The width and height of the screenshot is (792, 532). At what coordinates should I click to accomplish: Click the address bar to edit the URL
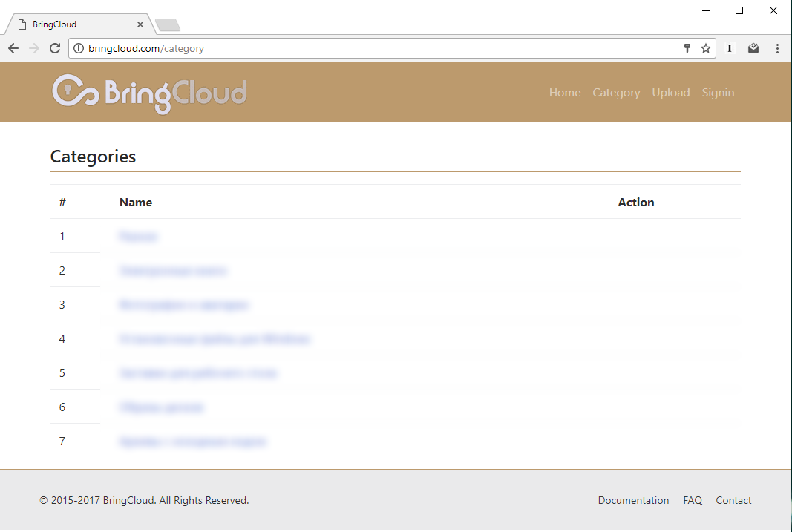pos(297,47)
